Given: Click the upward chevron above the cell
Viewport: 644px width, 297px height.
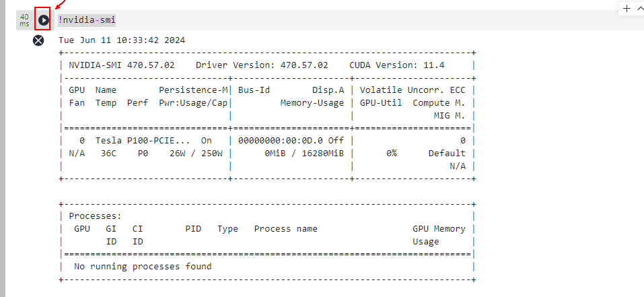Looking at the screenshot, I should pos(640,9).
